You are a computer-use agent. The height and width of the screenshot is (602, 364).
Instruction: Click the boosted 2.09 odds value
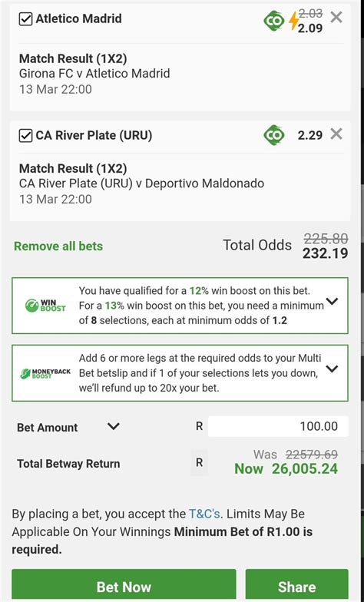tap(310, 28)
